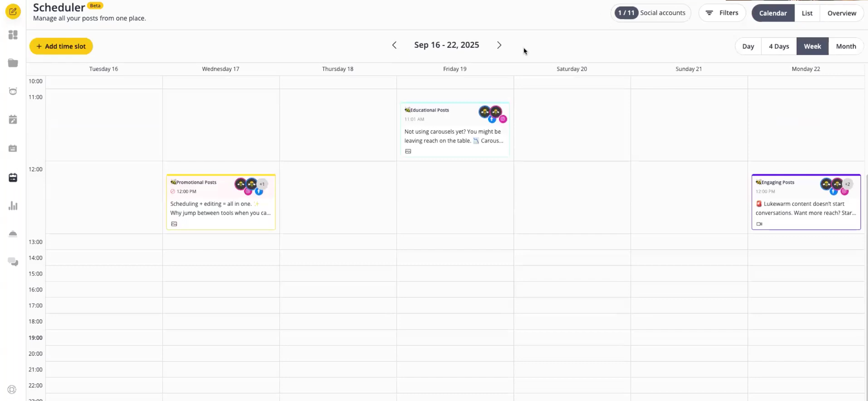Screen dimensions: 868x401
Task: Open the lifebuoy help icon
Action: tap(12, 389)
